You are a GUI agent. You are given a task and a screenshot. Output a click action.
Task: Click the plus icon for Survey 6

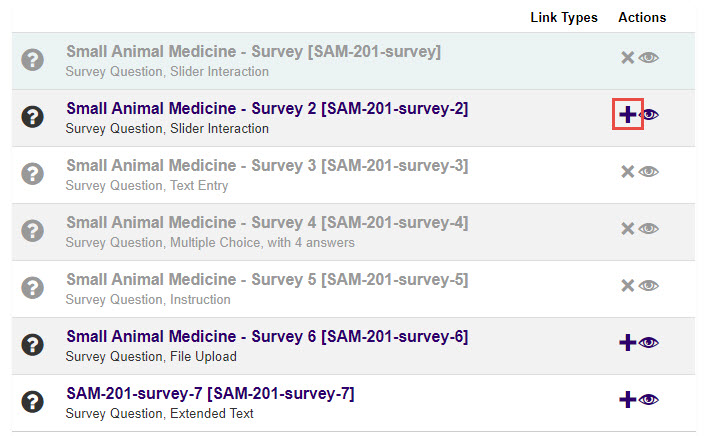click(627, 343)
